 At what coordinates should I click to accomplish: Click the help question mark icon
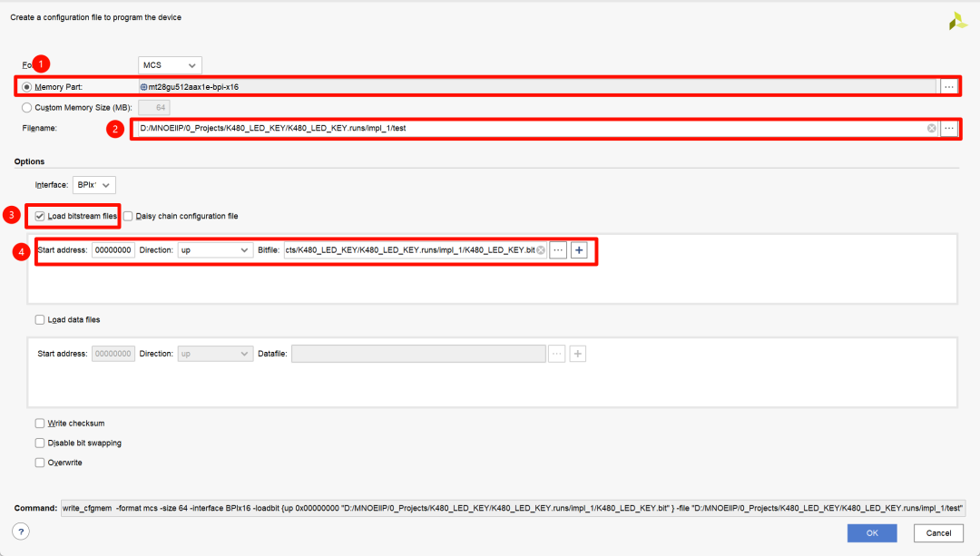click(22, 532)
